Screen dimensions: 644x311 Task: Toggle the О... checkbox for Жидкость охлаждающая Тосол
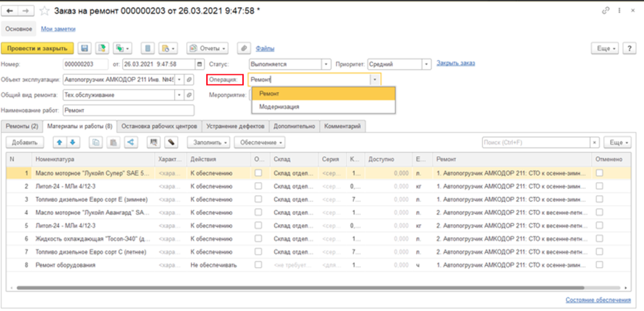pos(258,239)
